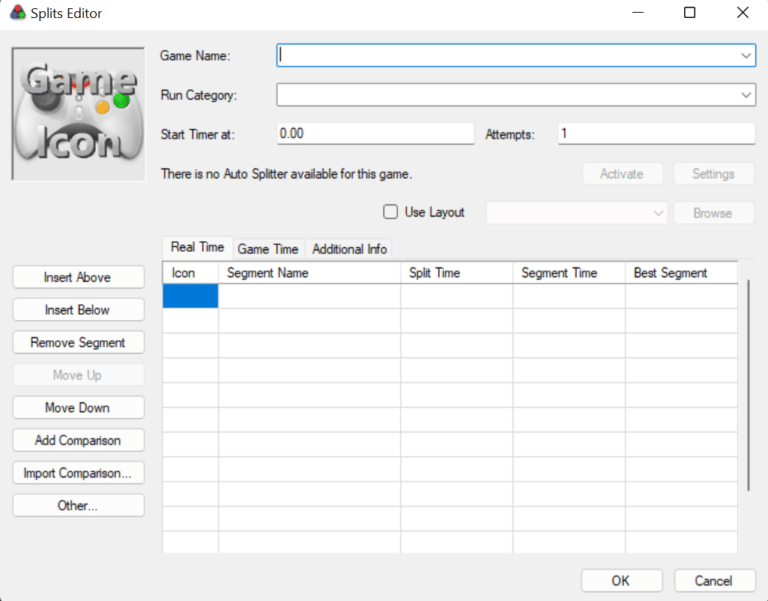768x601 pixels.
Task: Click the Insert Above button
Action: coord(78,277)
